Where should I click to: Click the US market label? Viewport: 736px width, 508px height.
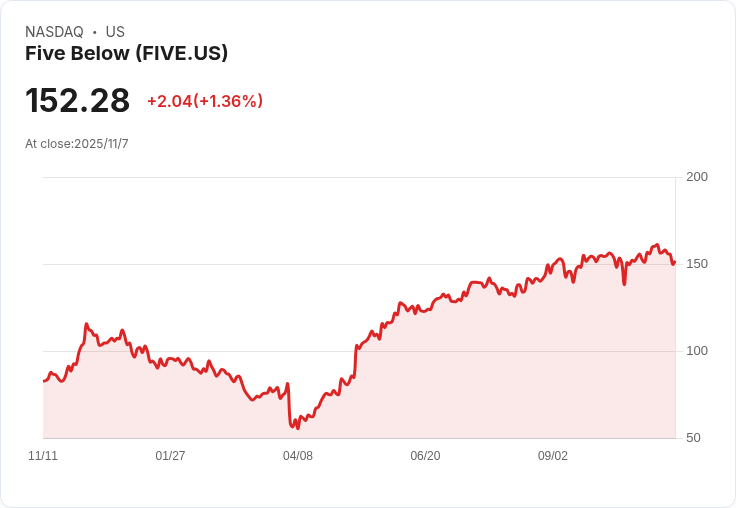(115, 32)
